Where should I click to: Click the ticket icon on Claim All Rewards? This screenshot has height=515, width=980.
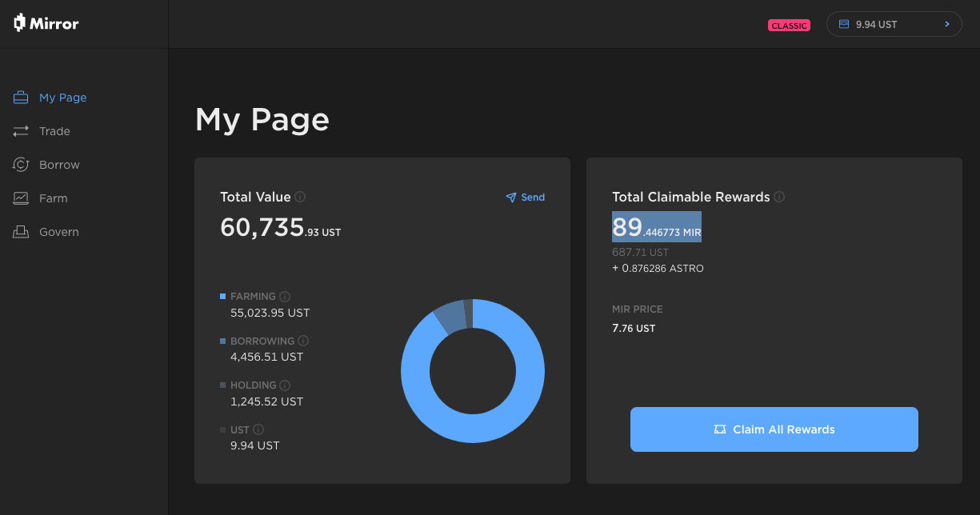tap(720, 429)
